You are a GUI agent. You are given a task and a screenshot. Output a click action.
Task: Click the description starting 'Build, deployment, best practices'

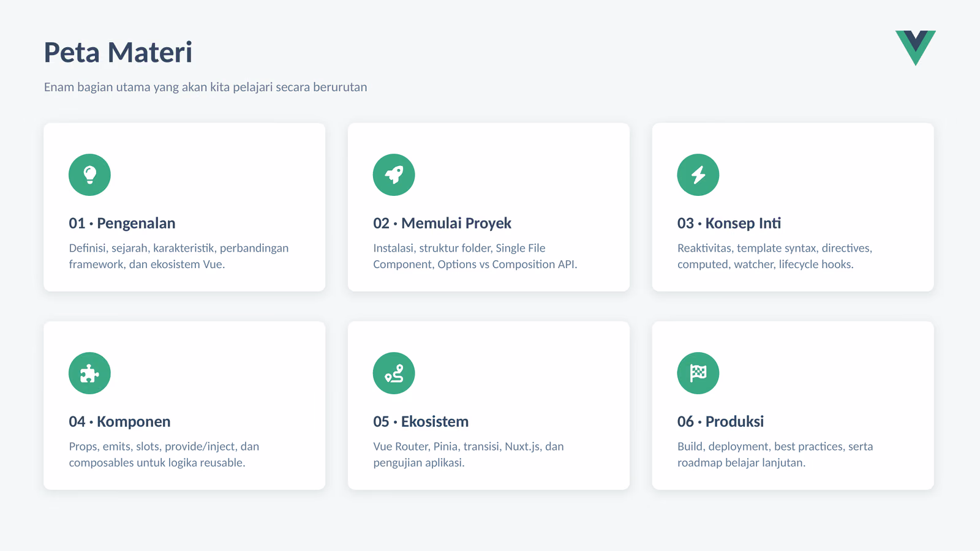click(x=775, y=454)
